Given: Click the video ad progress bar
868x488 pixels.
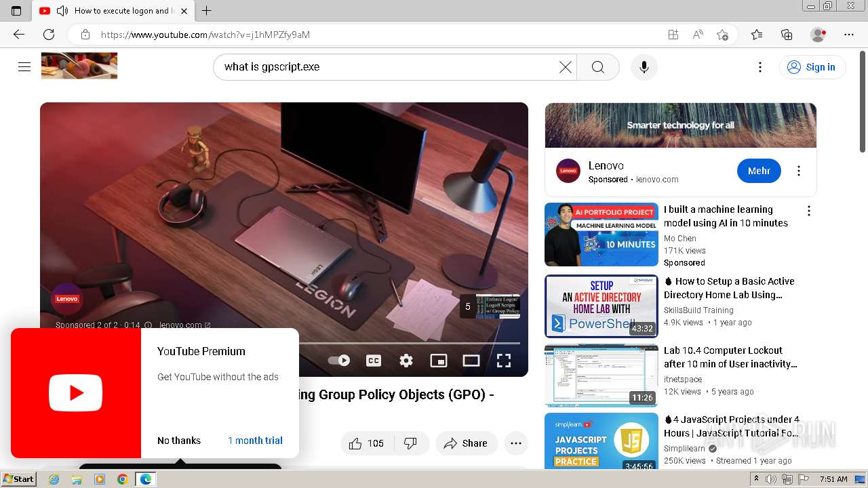Looking at the screenshot, I should 410,343.
